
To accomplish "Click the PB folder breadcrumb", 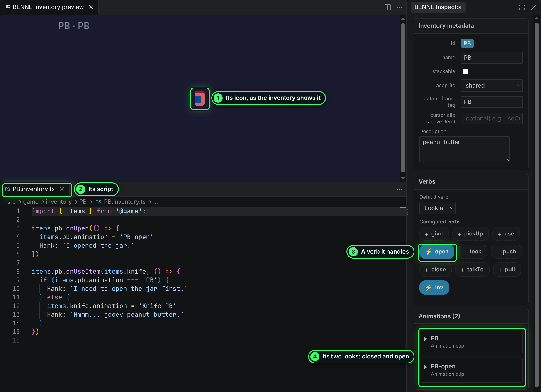I will click(x=83, y=202).
